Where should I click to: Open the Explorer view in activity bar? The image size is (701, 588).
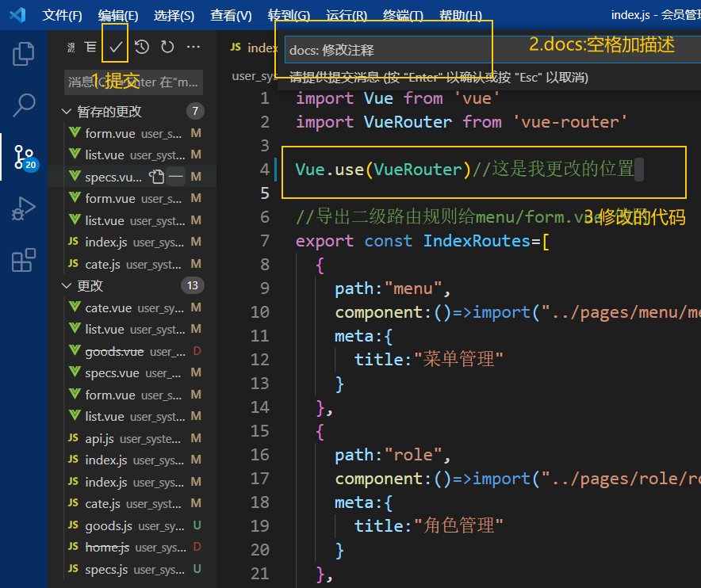[x=23, y=54]
